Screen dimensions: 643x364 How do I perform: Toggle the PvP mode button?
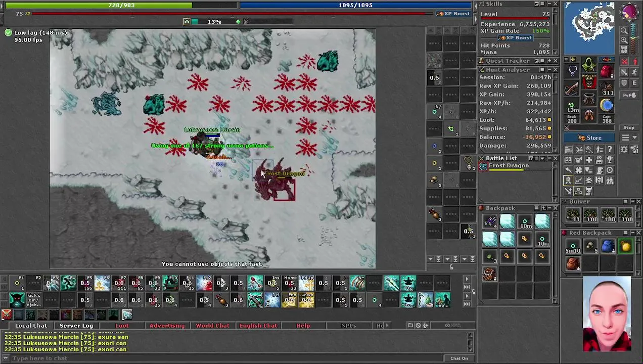(x=629, y=95)
